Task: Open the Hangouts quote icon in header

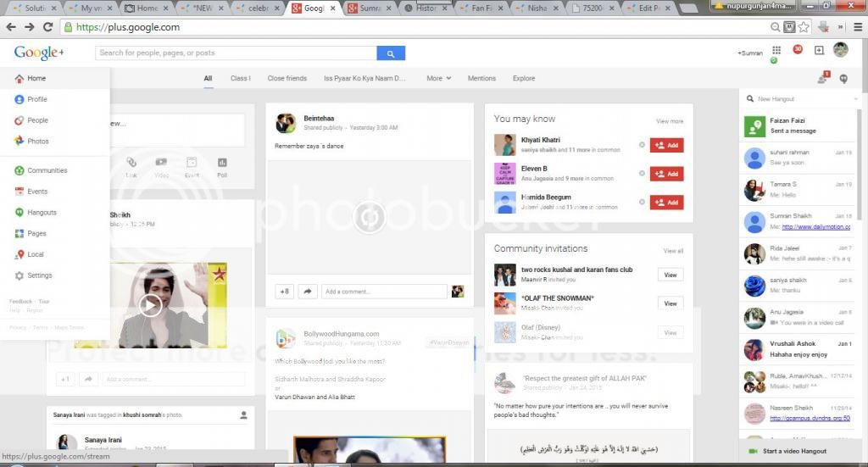Action: (x=843, y=78)
